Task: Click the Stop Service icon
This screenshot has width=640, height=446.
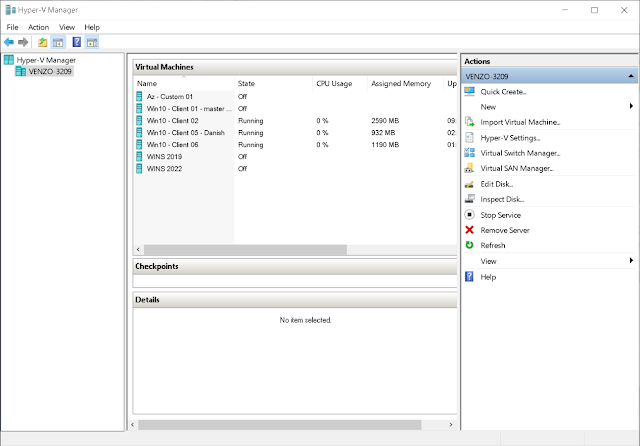Action: click(469, 215)
